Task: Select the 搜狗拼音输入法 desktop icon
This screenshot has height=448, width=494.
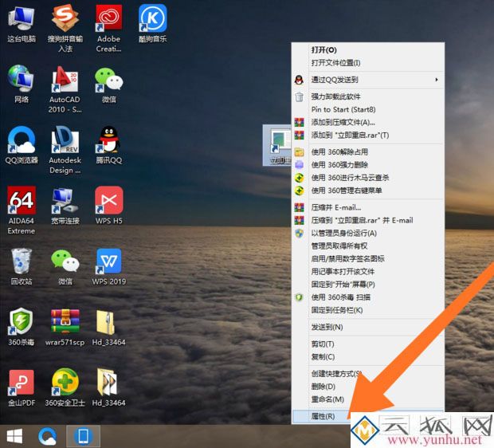Action: (x=65, y=29)
